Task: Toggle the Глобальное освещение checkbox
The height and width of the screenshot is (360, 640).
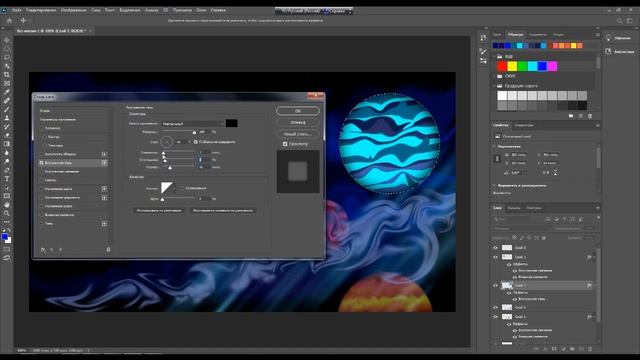Action: pos(196,142)
